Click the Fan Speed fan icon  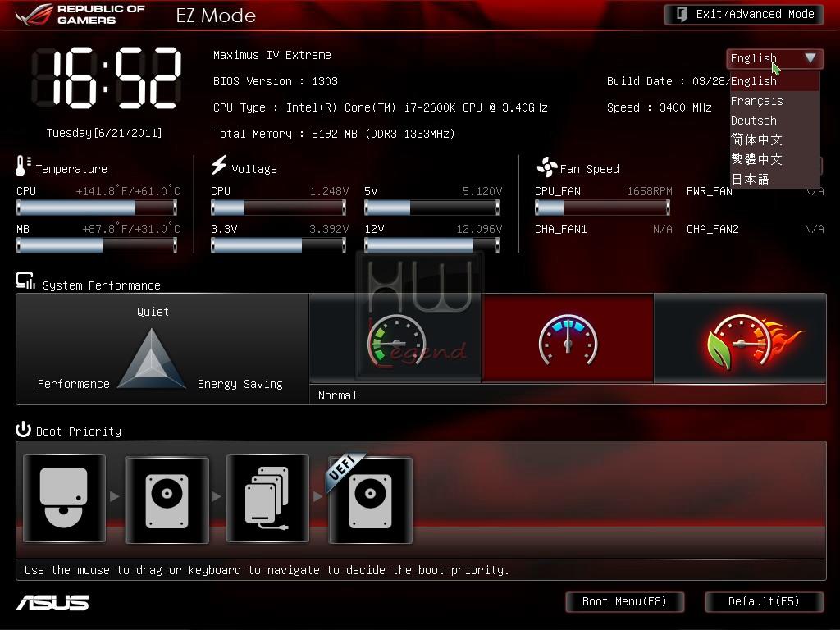[x=547, y=167]
